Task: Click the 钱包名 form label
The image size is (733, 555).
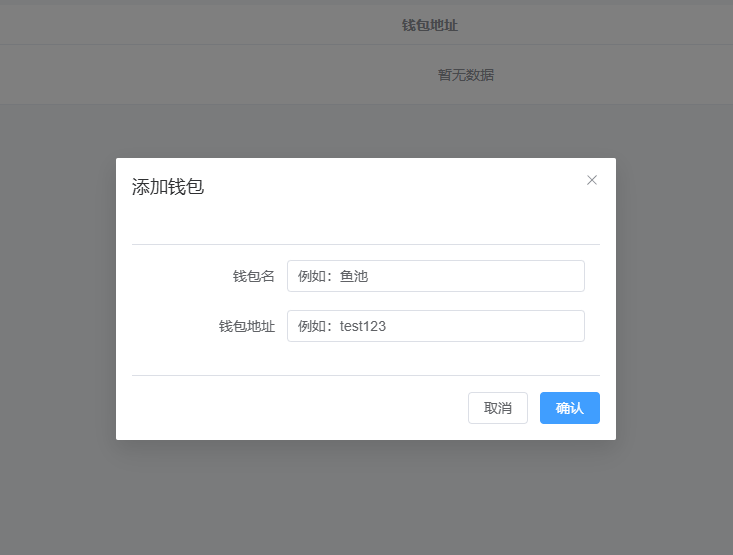Action: click(x=253, y=276)
